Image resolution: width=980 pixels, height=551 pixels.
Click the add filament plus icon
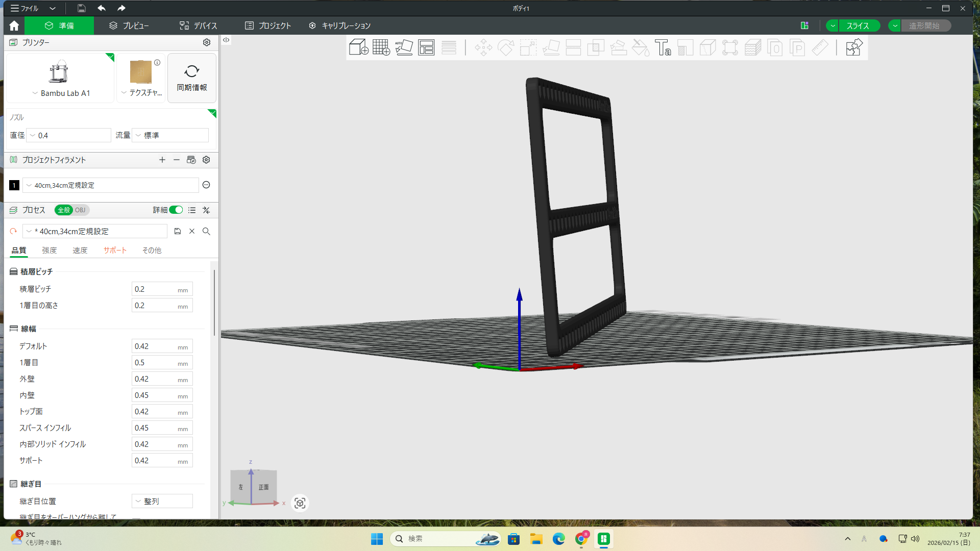162,160
